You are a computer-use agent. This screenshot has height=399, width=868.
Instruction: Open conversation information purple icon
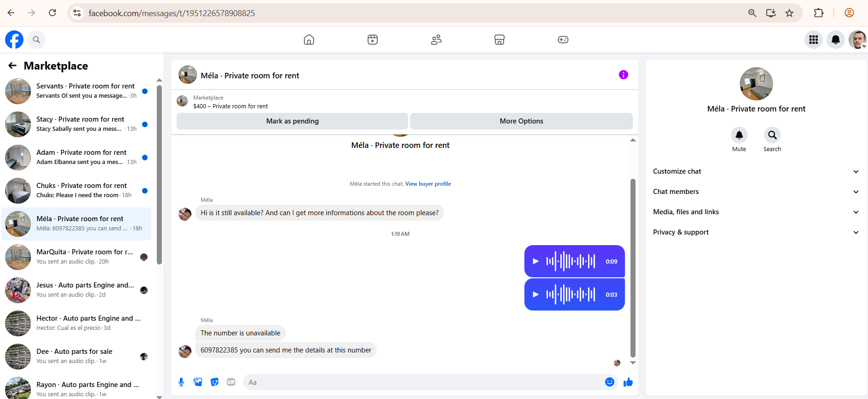(624, 75)
